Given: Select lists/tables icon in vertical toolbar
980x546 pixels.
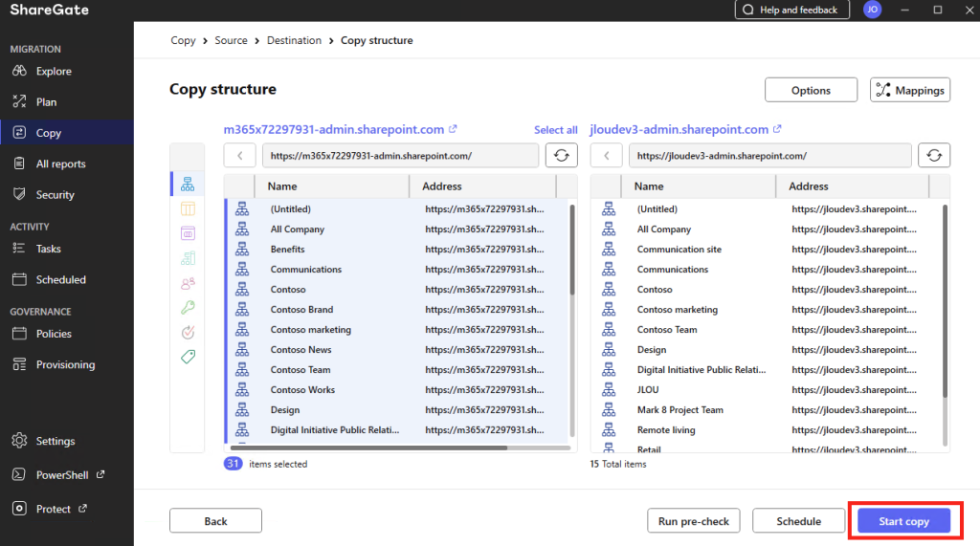Looking at the screenshot, I should point(188,208).
